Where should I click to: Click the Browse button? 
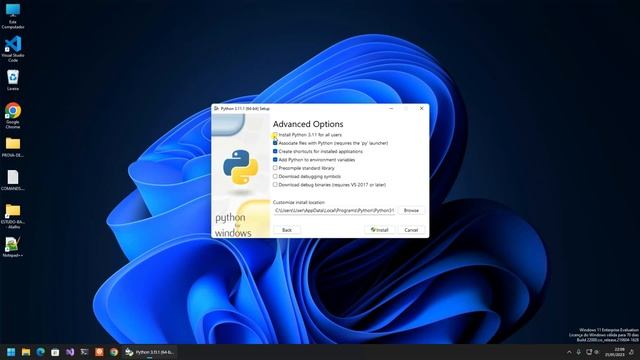tap(411, 210)
